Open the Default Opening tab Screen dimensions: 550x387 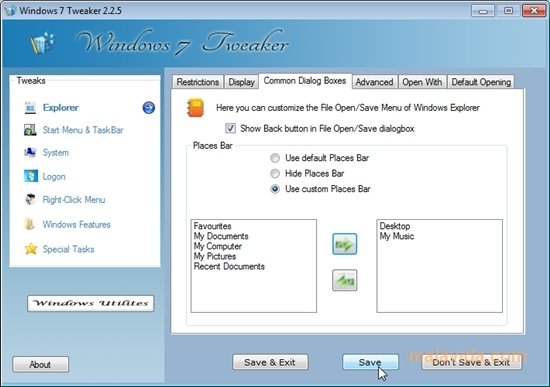[481, 82]
